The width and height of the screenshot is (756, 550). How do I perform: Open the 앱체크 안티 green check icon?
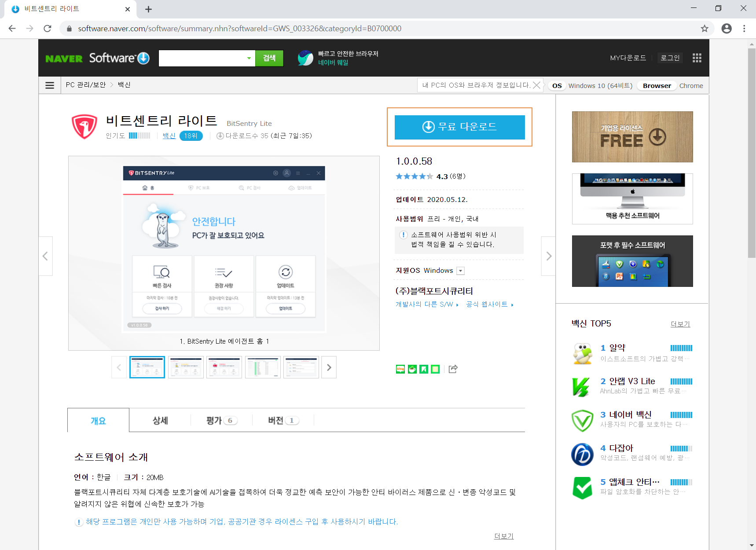click(582, 488)
